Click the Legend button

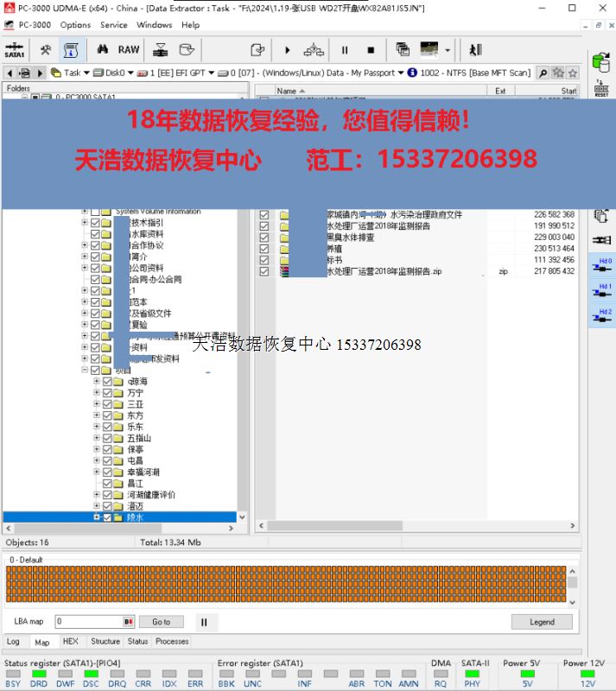(x=542, y=622)
